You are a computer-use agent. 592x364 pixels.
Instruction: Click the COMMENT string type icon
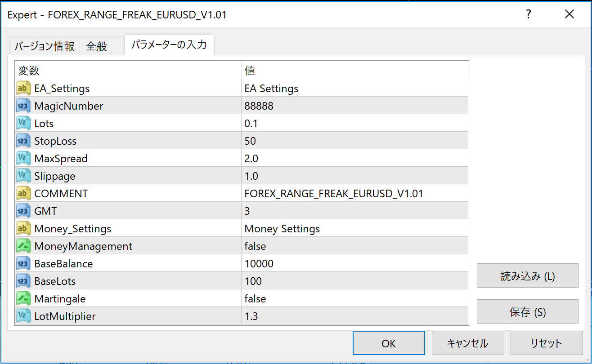coord(23,194)
